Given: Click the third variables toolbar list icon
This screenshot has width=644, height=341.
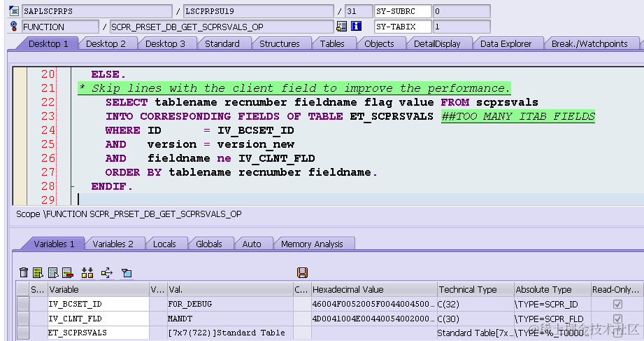Looking at the screenshot, I should click(x=53, y=272).
